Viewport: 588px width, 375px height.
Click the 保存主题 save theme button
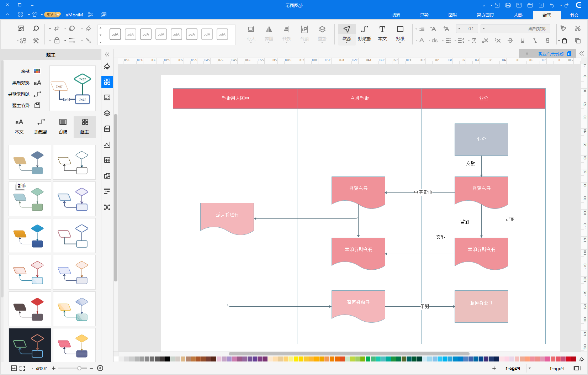click(26, 105)
